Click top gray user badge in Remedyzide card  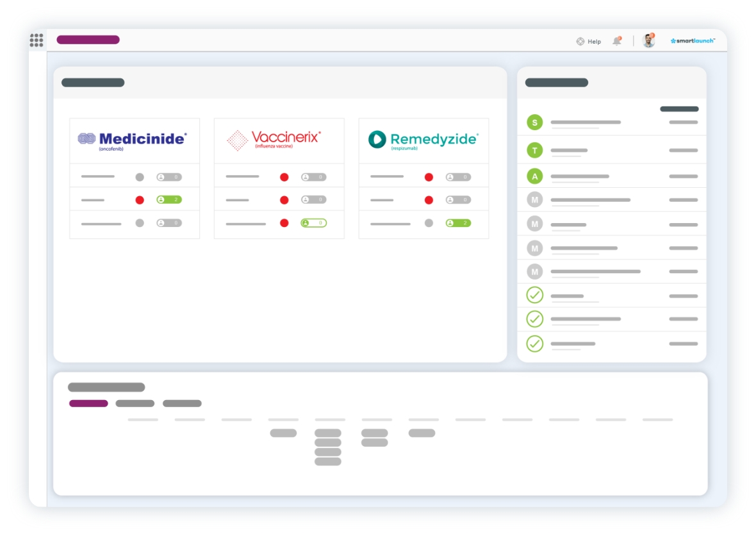[x=458, y=177]
